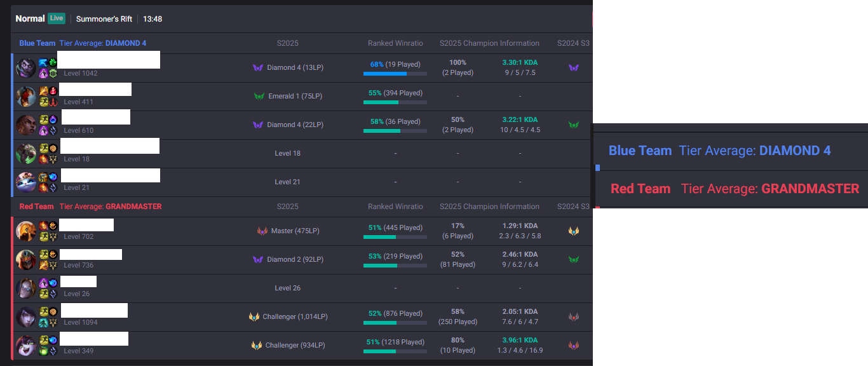Click the Diamond emblem next to Diamond 2 (92LP)
The width and height of the screenshot is (868, 366).
click(x=258, y=260)
